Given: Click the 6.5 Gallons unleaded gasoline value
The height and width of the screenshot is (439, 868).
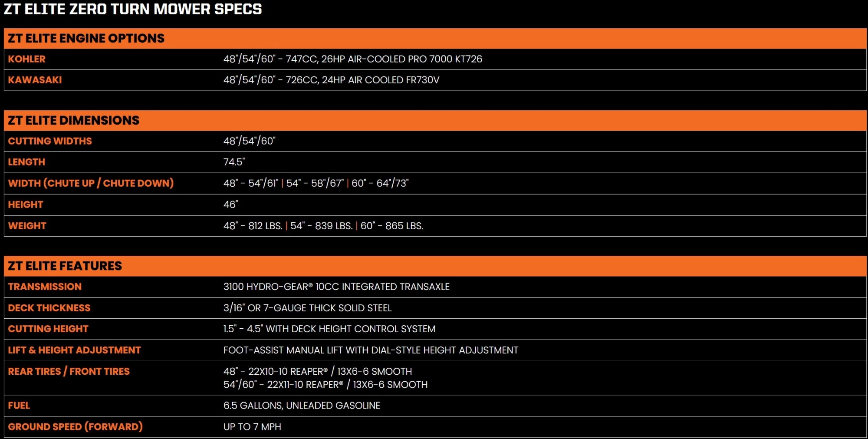Looking at the screenshot, I should click(x=302, y=406).
